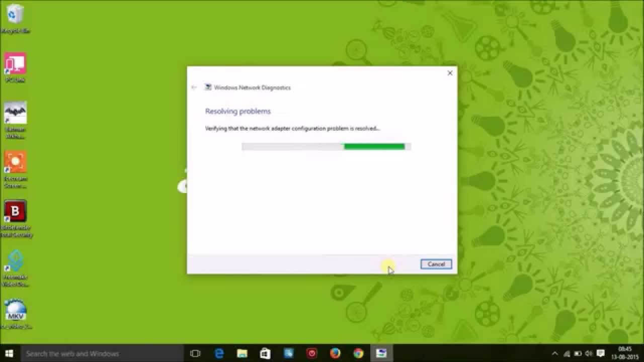This screenshot has width=644, height=362.
Task: Open the Action Center notifications icon
Action: (x=600, y=353)
